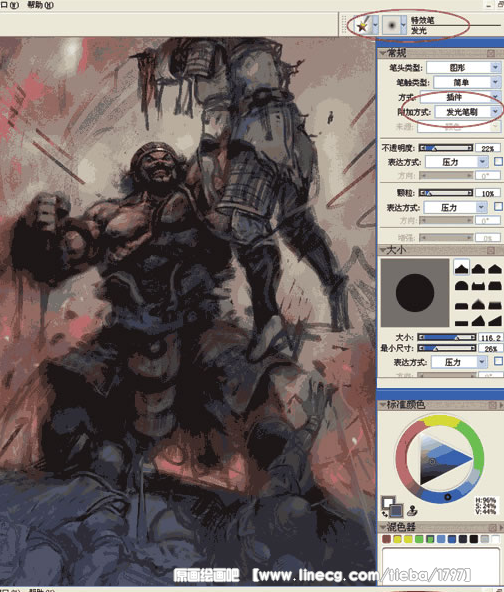
Task: Click the 116.2 size value field
Action: pyautogui.click(x=490, y=338)
